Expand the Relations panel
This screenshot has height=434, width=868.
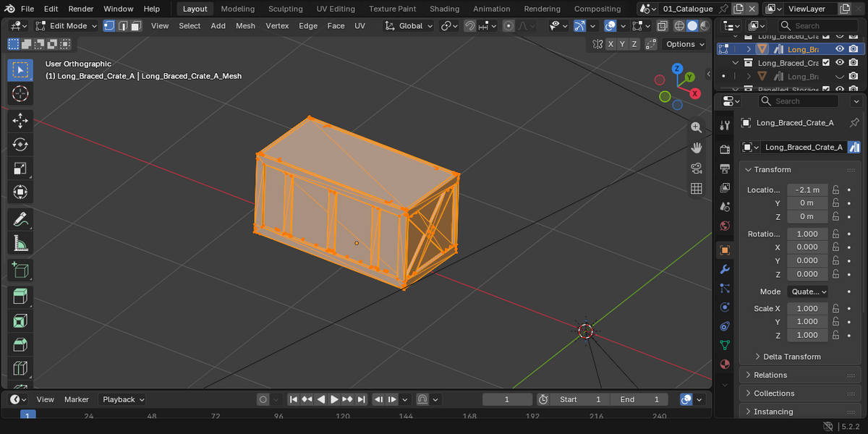801,375
